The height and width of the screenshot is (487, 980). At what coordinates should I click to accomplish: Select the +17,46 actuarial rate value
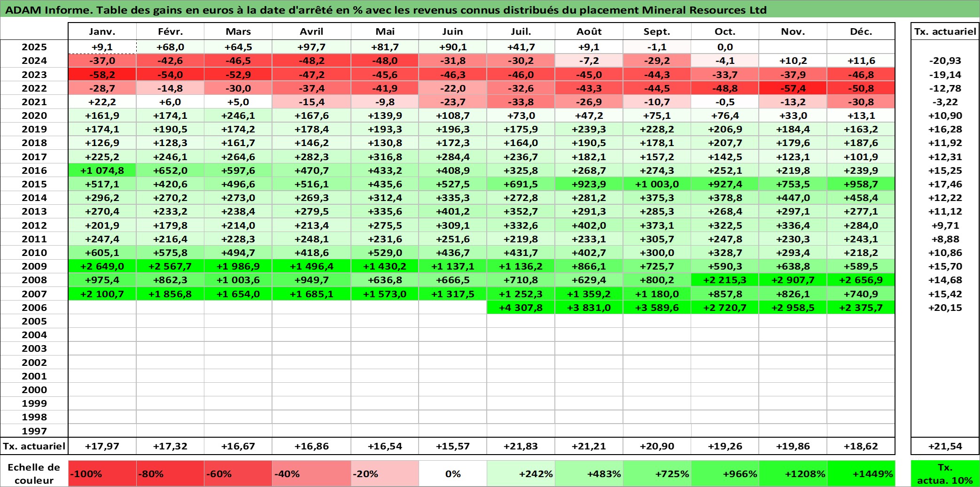pos(945,184)
